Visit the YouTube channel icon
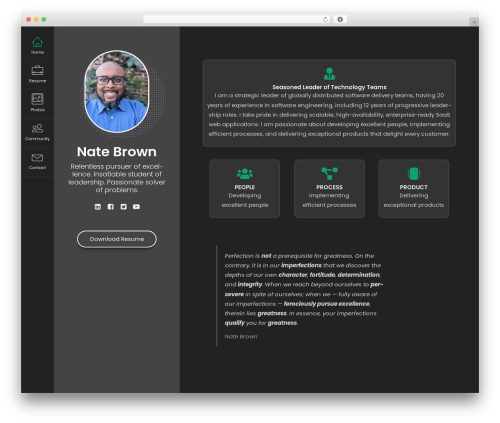 136,207
